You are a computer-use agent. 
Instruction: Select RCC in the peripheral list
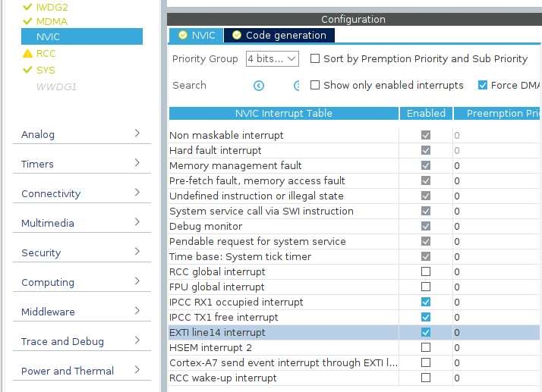(x=46, y=54)
